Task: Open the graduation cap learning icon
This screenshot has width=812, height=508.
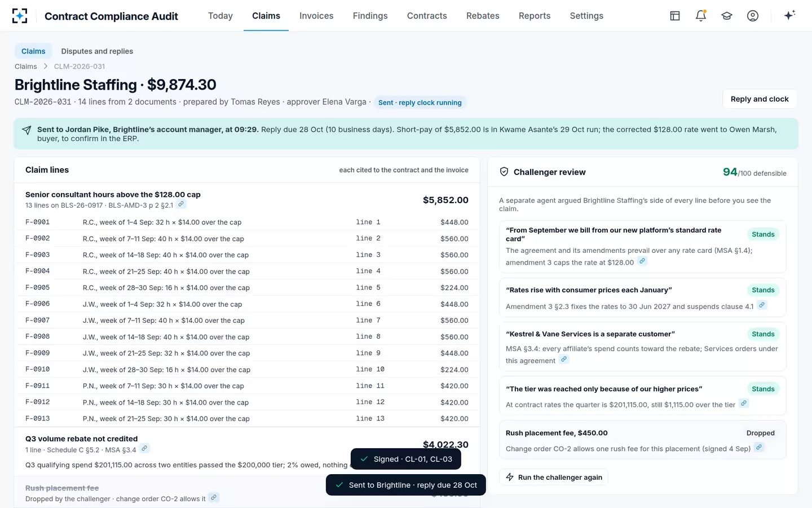Action: pos(727,16)
